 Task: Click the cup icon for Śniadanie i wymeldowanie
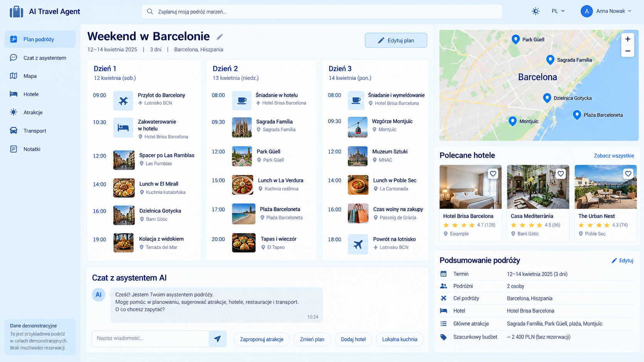(356, 100)
